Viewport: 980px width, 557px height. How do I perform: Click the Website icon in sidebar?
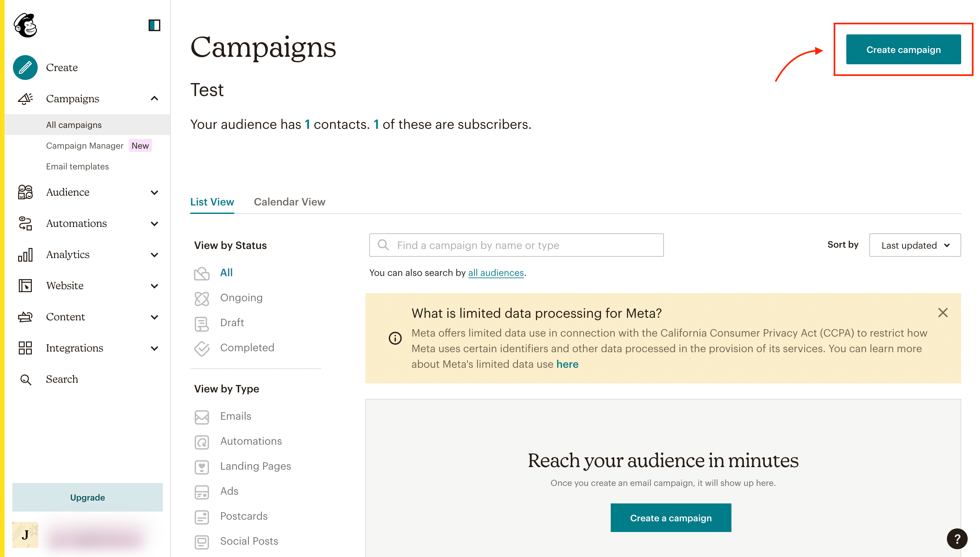click(x=24, y=286)
